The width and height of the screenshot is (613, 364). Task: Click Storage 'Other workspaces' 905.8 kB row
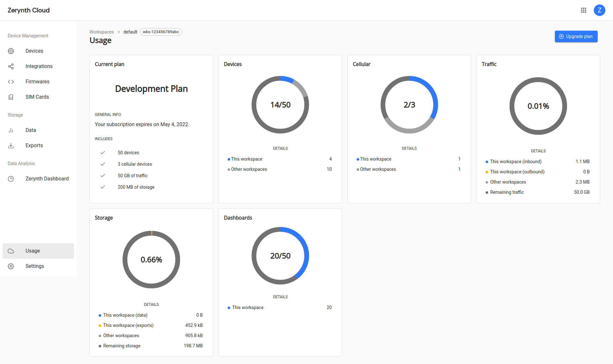coord(151,336)
